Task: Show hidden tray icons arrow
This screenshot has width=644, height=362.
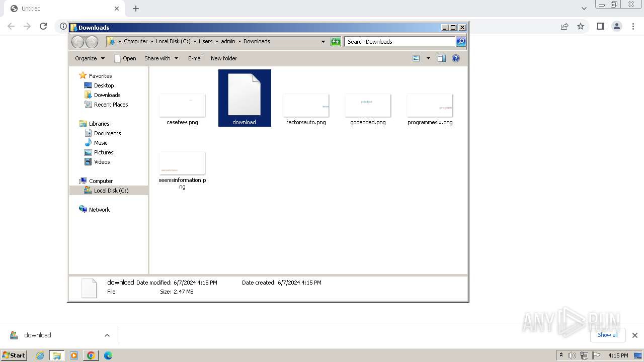Action: point(561,355)
